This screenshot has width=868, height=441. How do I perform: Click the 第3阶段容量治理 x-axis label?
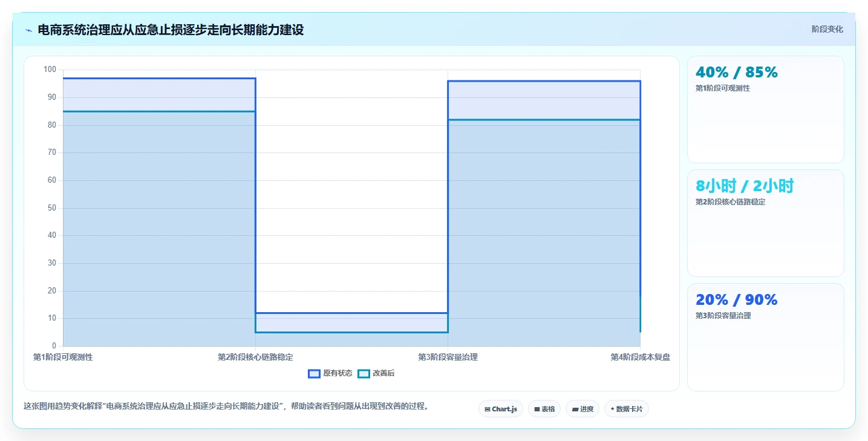[448, 358]
